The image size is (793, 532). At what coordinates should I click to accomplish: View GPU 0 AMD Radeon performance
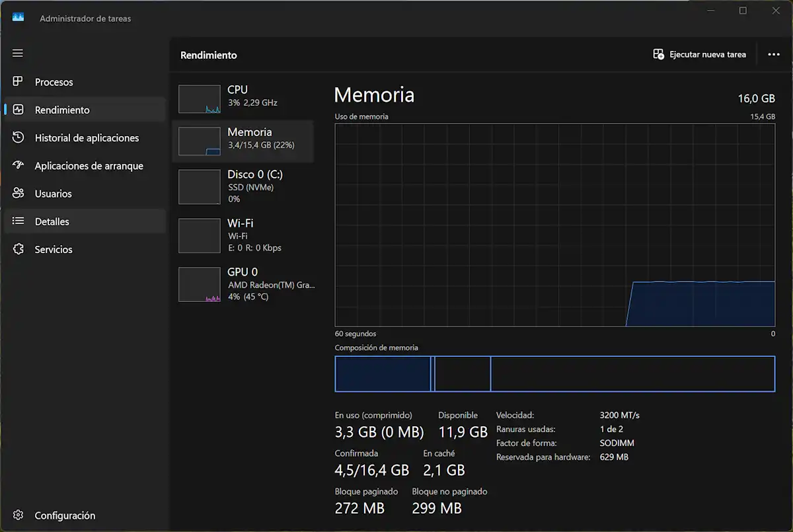click(x=243, y=284)
